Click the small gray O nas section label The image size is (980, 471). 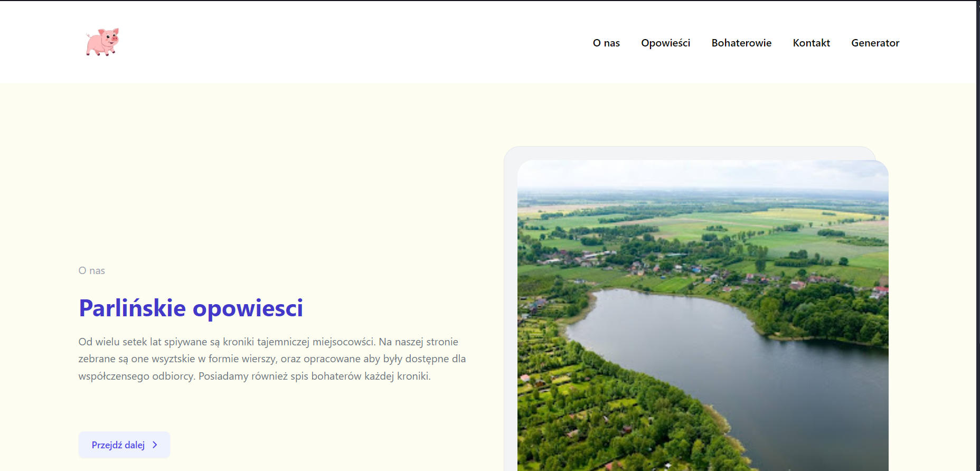(x=92, y=271)
